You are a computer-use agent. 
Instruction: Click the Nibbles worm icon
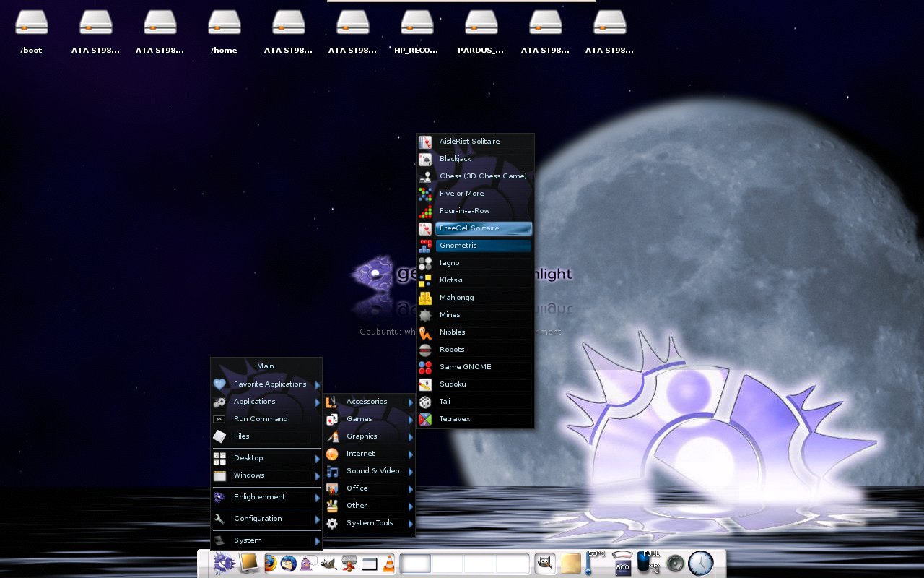click(x=425, y=332)
